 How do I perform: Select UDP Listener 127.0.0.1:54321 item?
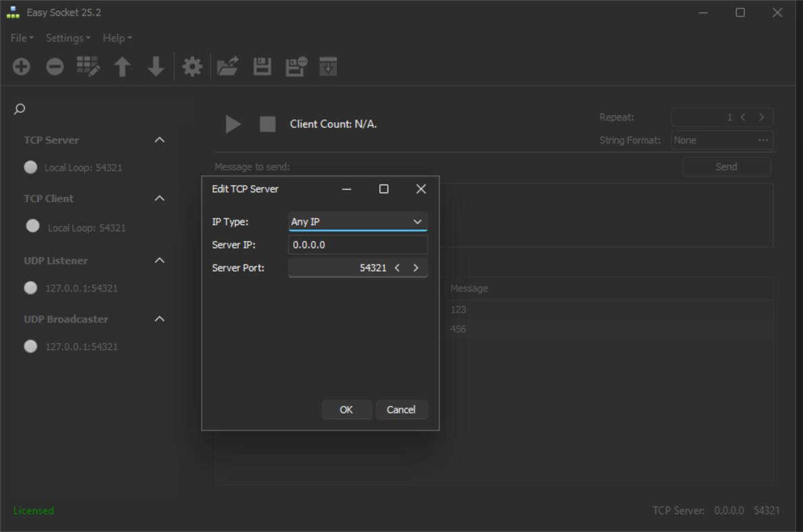(x=81, y=288)
